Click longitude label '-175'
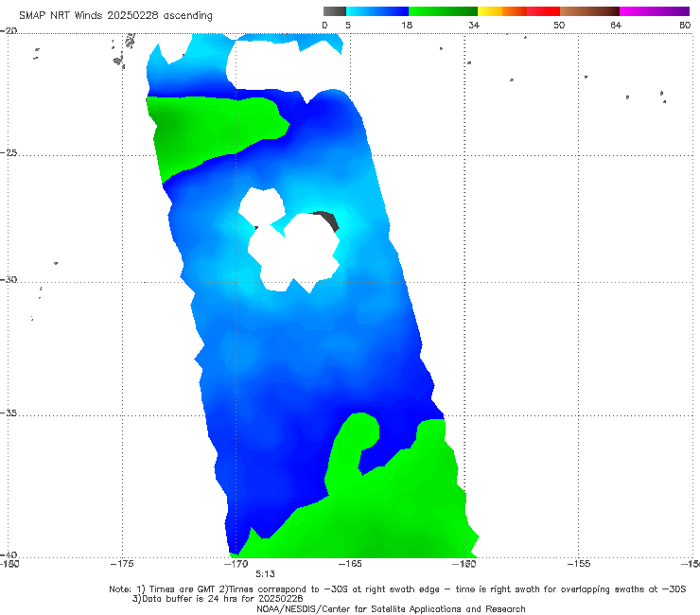Image resolution: width=700 pixels, height=615 pixels. tap(122, 564)
